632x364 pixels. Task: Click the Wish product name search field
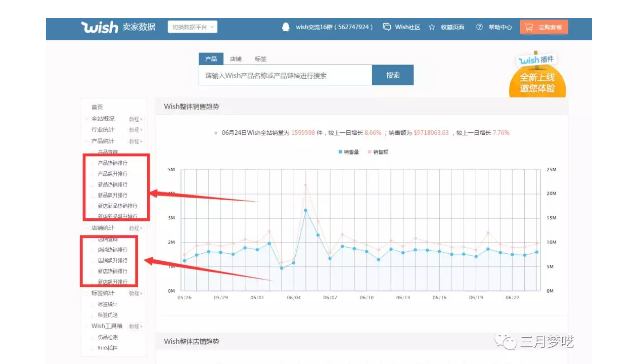pos(285,75)
